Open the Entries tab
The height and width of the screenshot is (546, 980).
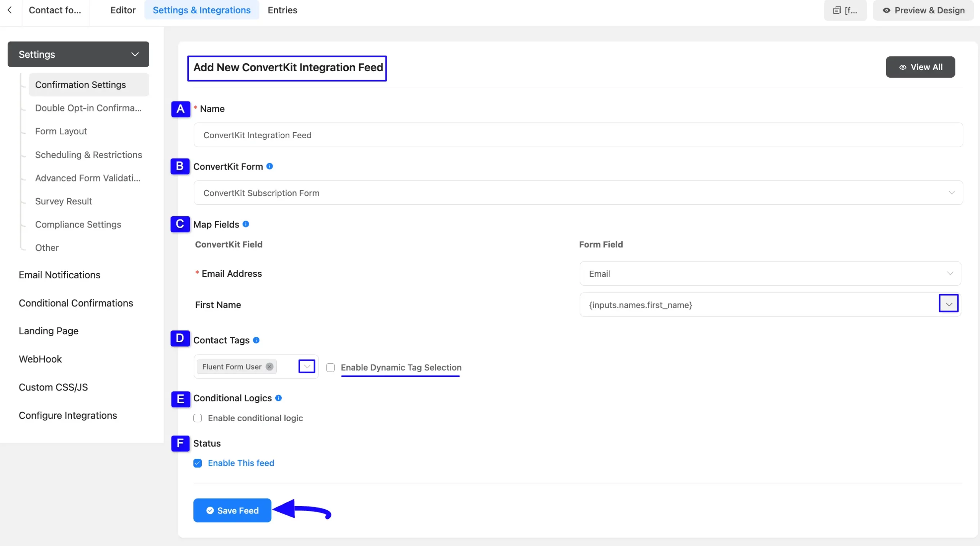tap(283, 10)
